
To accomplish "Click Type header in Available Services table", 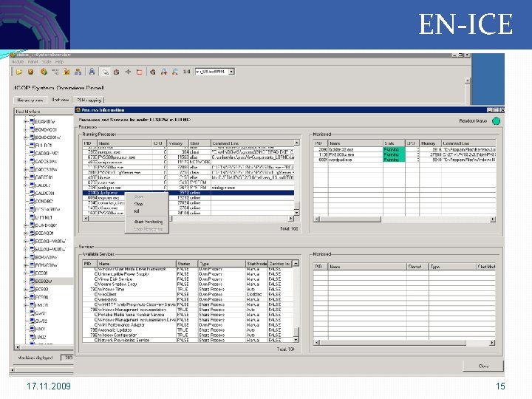I will coord(222,264).
